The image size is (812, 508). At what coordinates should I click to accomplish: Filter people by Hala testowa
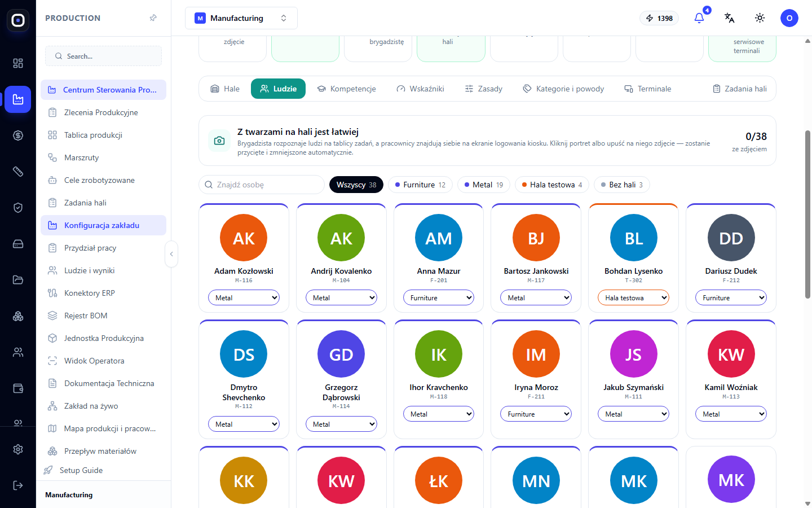coord(552,185)
